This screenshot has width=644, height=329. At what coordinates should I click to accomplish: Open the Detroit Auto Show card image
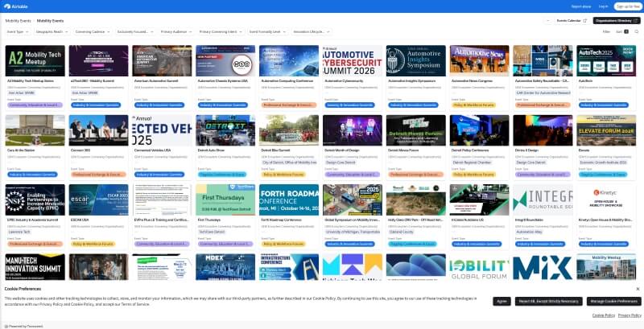[x=225, y=130]
